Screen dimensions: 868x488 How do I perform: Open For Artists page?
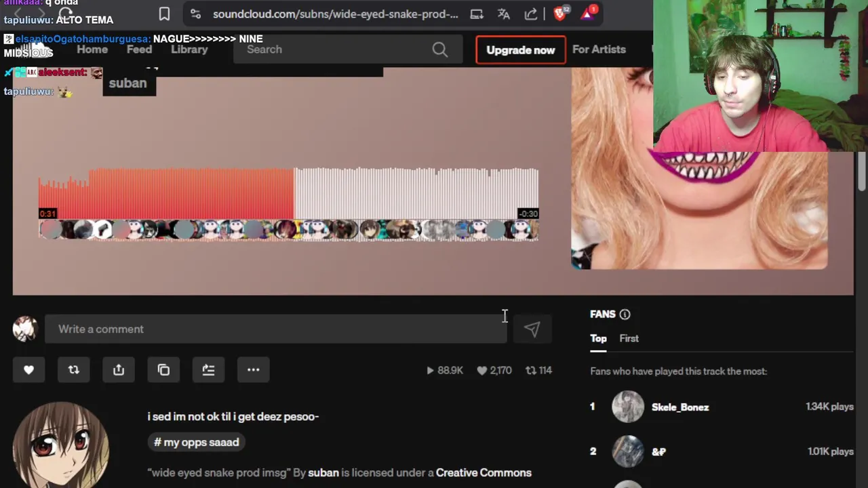(599, 49)
